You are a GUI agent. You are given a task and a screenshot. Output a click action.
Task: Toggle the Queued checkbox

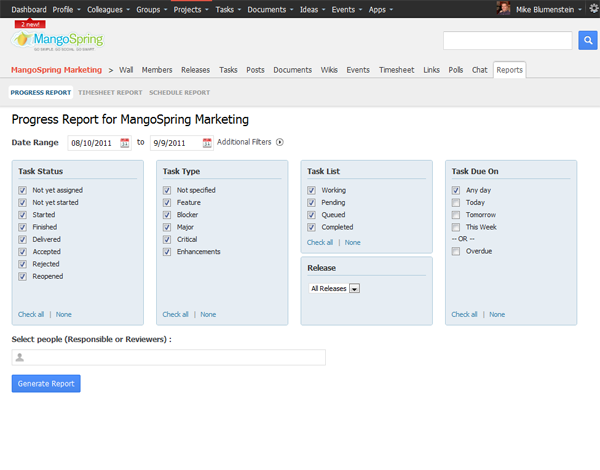click(x=311, y=215)
